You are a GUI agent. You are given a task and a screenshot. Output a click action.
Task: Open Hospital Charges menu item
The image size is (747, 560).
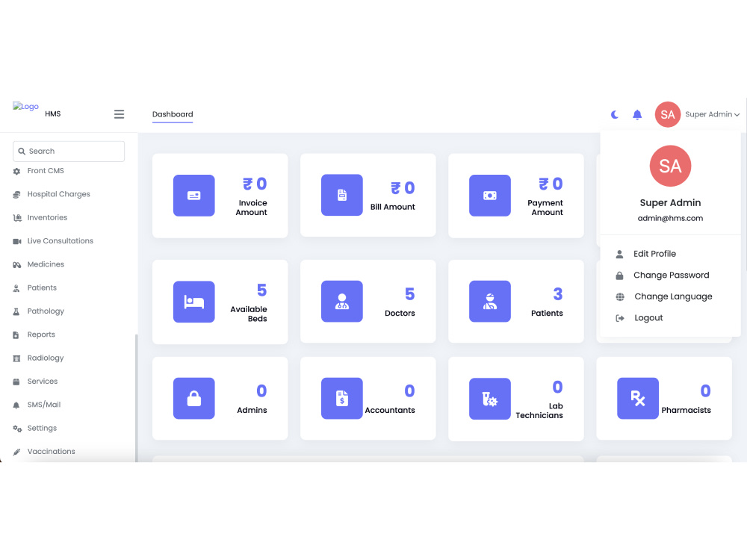pos(58,194)
